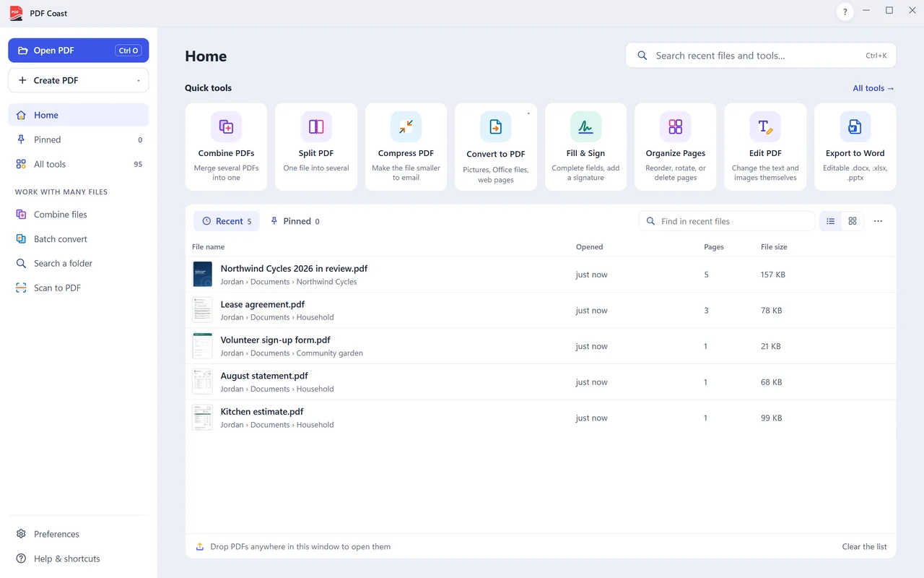Open Pinned in the left sidebar

(x=79, y=139)
